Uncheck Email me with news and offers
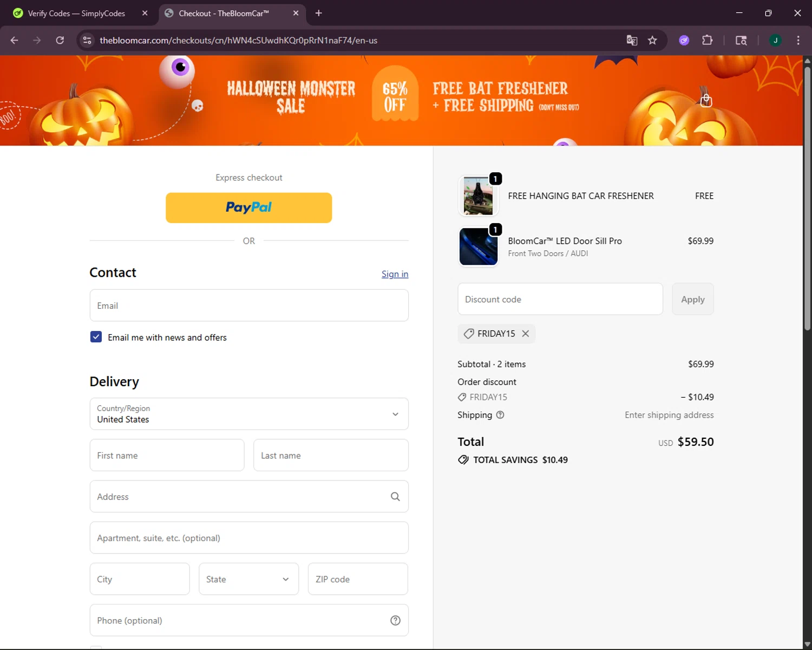This screenshot has width=812, height=650. [96, 337]
